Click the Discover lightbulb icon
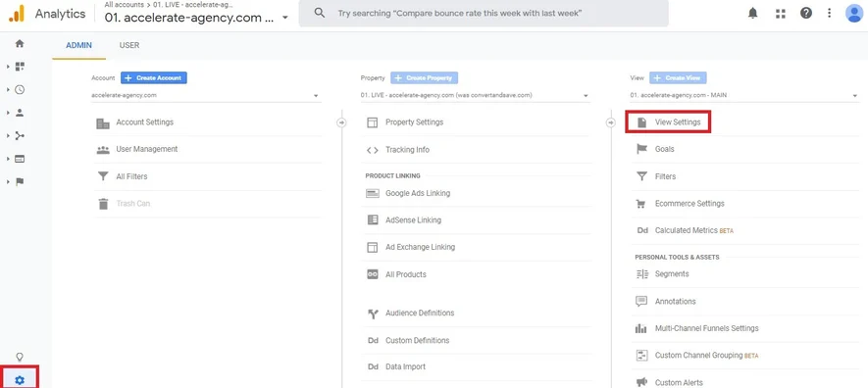868x388 pixels. tap(20, 357)
